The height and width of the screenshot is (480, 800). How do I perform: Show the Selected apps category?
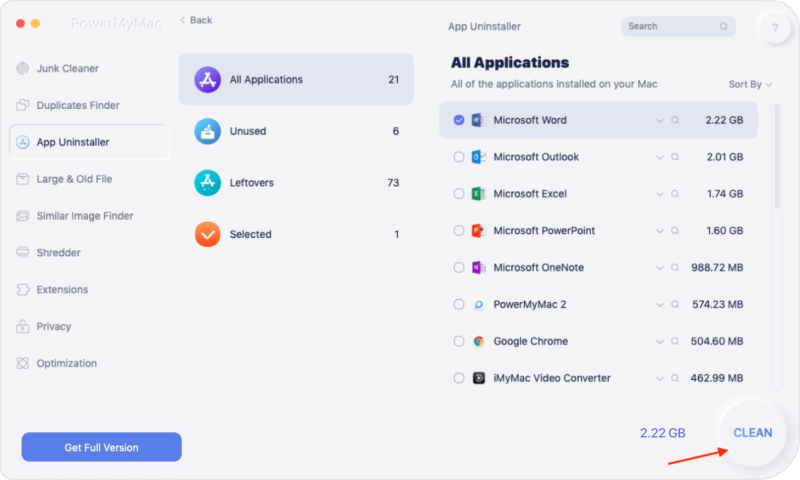(x=296, y=234)
